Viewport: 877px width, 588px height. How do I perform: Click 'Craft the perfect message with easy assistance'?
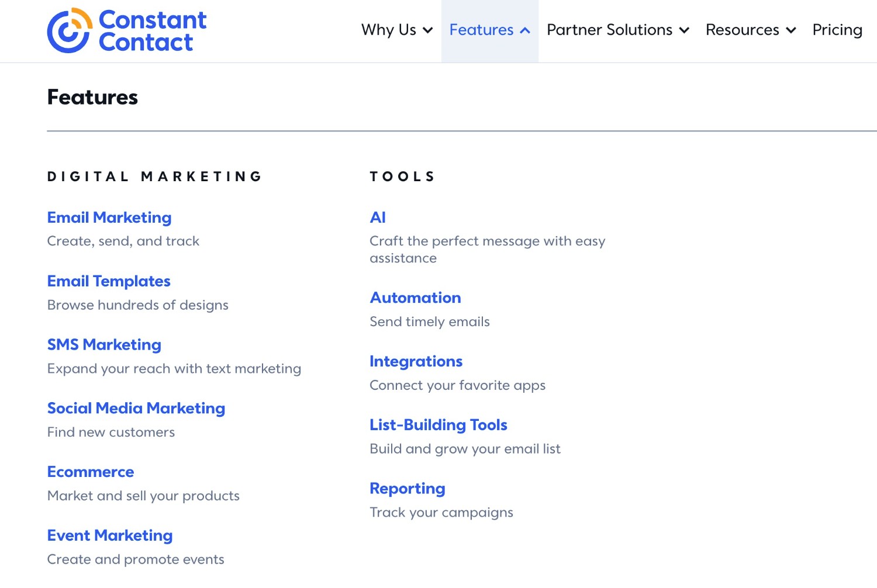pos(488,250)
